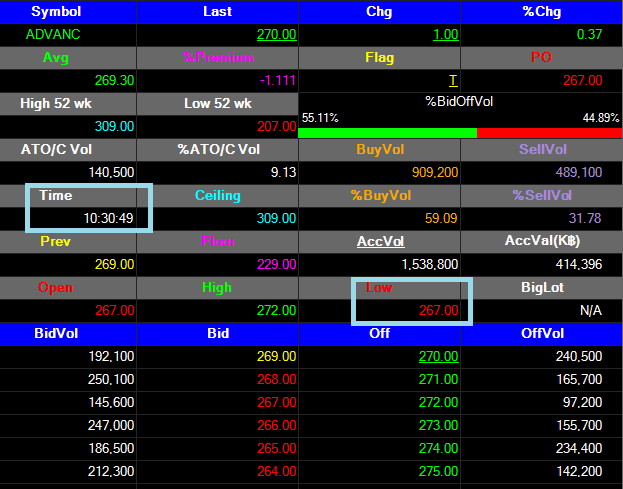623x489 pixels.
Task: Click offer volume 240,500
Action: pos(579,356)
